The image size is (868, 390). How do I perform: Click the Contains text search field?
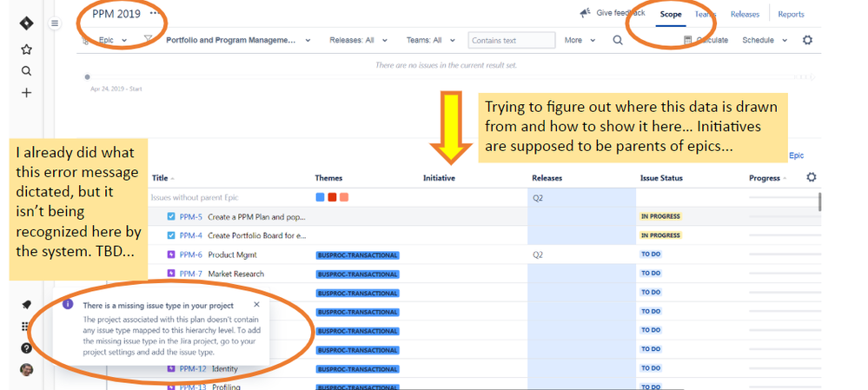[x=512, y=40]
